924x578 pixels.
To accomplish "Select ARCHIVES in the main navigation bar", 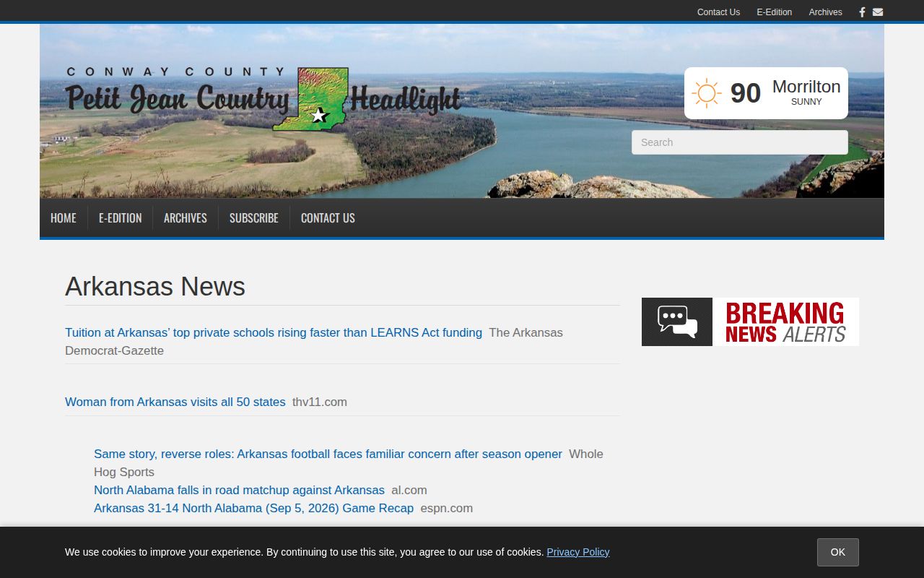I will [x=186, y=217].
